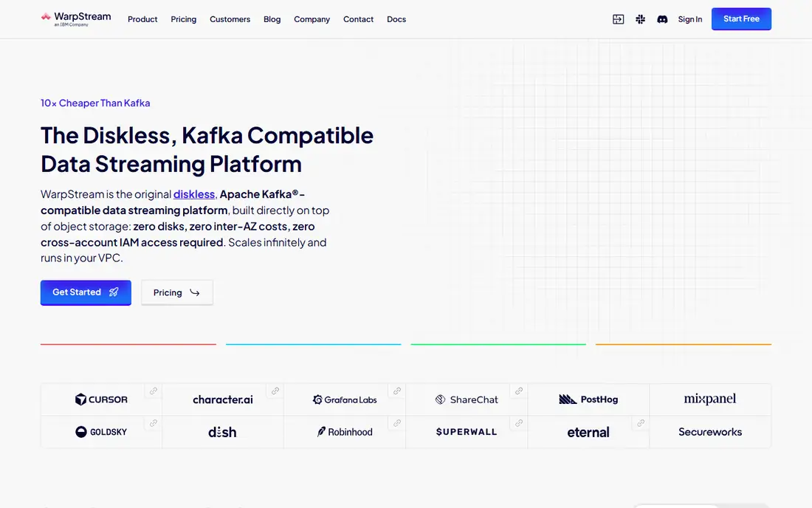The height and width of the screenshot is (508, 812).
Task: Click the link icon in the eternal cell
Action: coord(641,423)
